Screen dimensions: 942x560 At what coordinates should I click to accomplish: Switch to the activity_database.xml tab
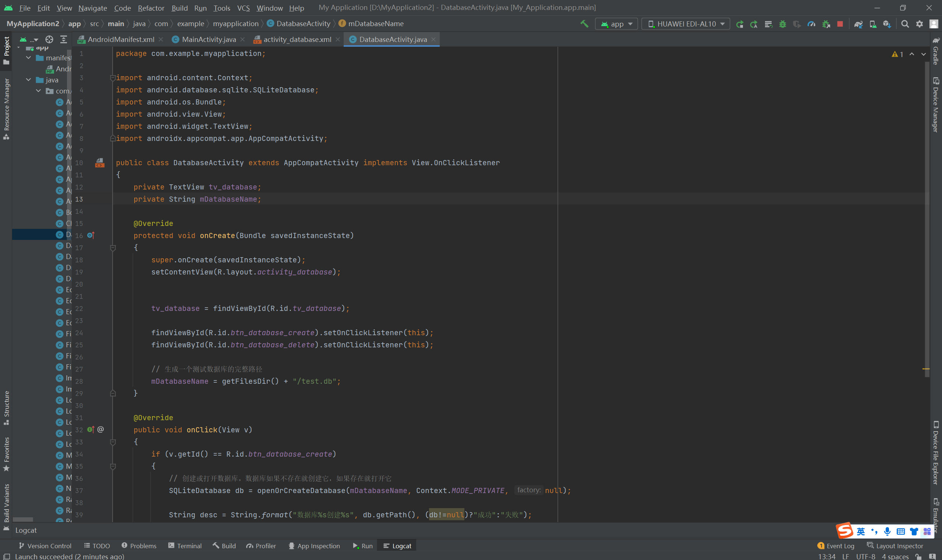[297, 39]
